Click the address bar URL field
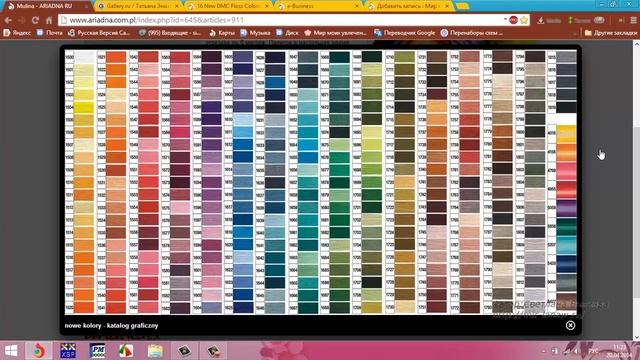Image resolution: width=640 pixels, height=360 pixels. [x=282, y=20]
